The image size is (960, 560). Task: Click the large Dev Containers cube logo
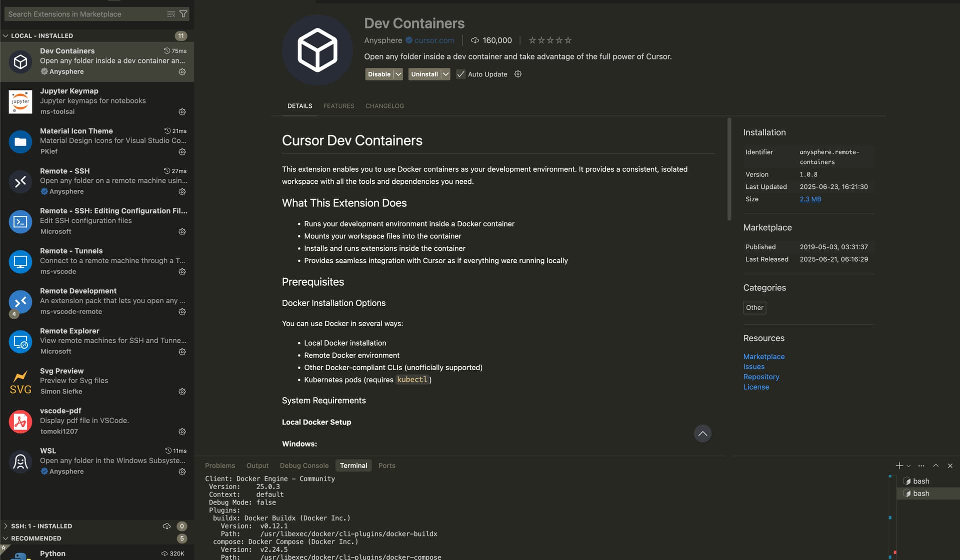click(x=317, y=50)
